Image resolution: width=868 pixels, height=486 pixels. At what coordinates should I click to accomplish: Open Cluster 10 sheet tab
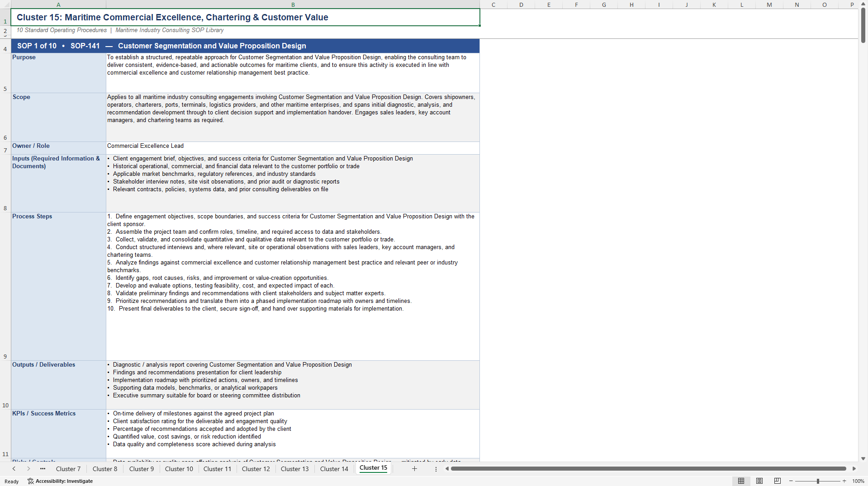click(179, 469)
